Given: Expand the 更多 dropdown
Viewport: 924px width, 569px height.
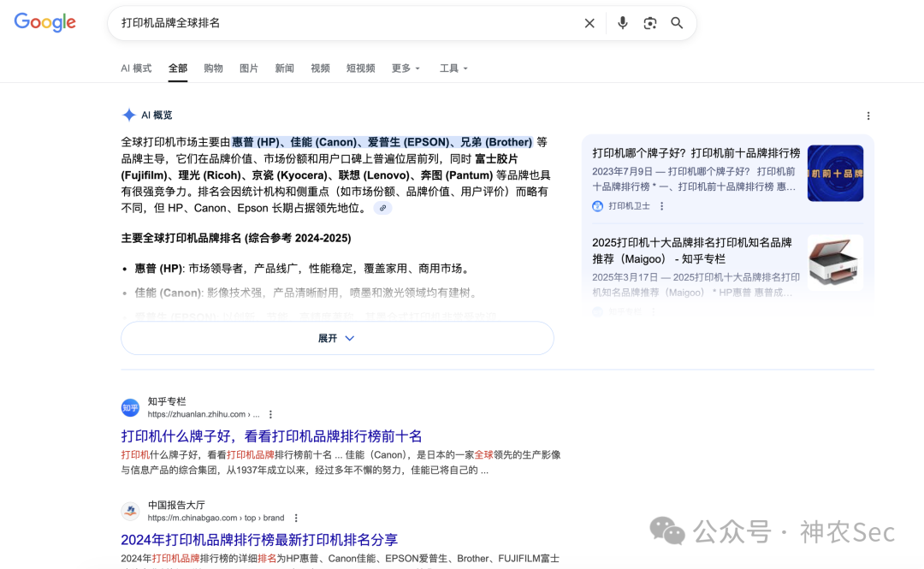Looking at the screenshot, I should click(x=405, y=68).
